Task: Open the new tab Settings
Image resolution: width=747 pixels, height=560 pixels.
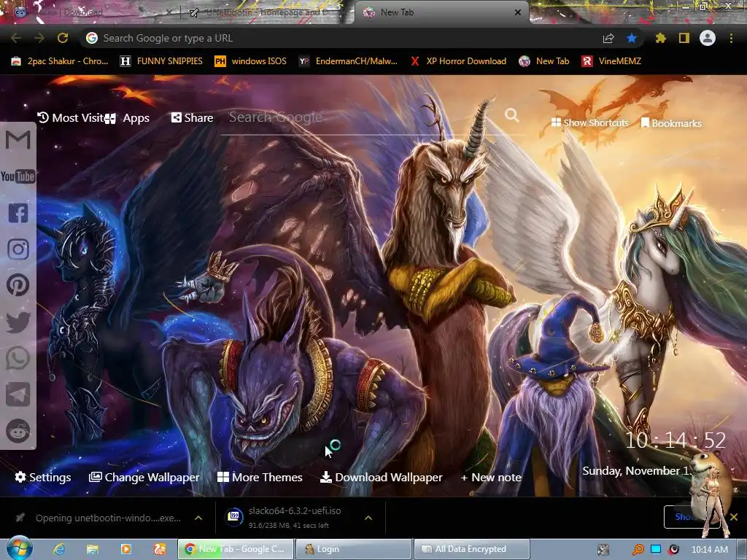Action: (x=43, y=477)
